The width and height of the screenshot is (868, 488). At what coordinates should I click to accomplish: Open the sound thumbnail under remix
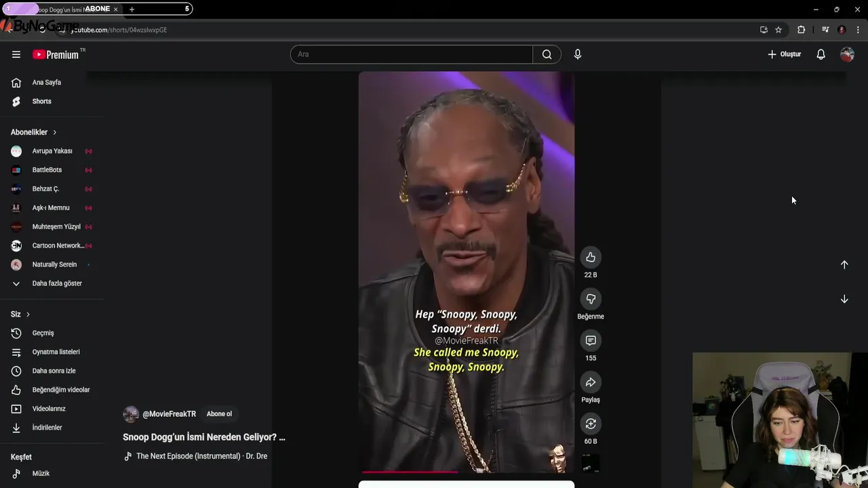[591, 464]
